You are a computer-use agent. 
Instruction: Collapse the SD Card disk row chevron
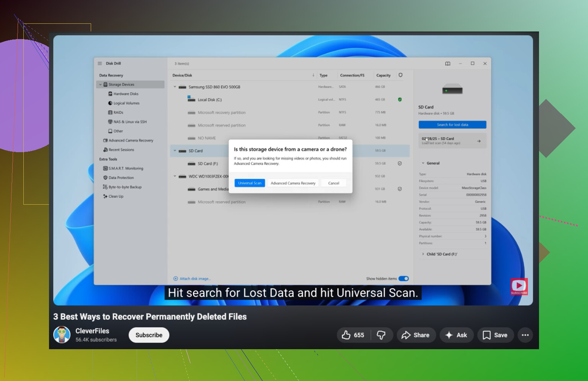point(175,151)
